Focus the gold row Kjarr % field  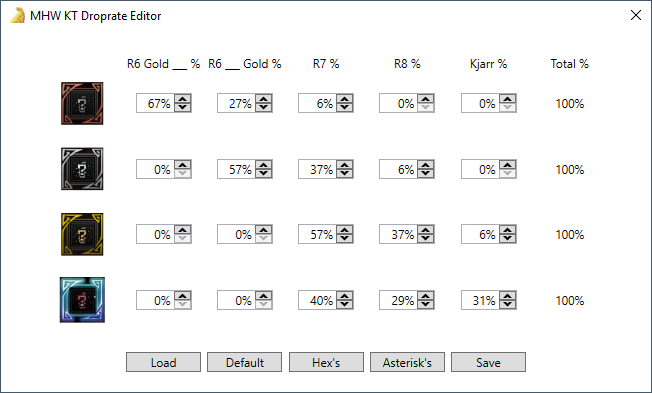(481, 234)
